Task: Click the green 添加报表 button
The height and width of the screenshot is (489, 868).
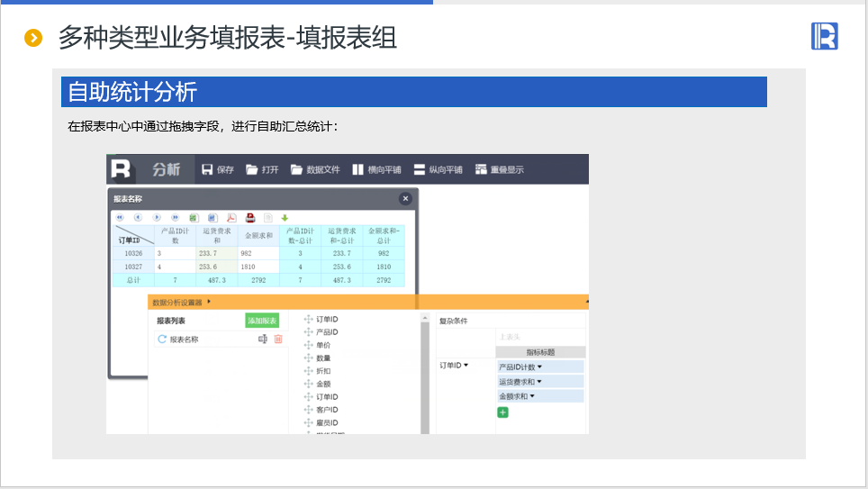Action: point(262,321)
